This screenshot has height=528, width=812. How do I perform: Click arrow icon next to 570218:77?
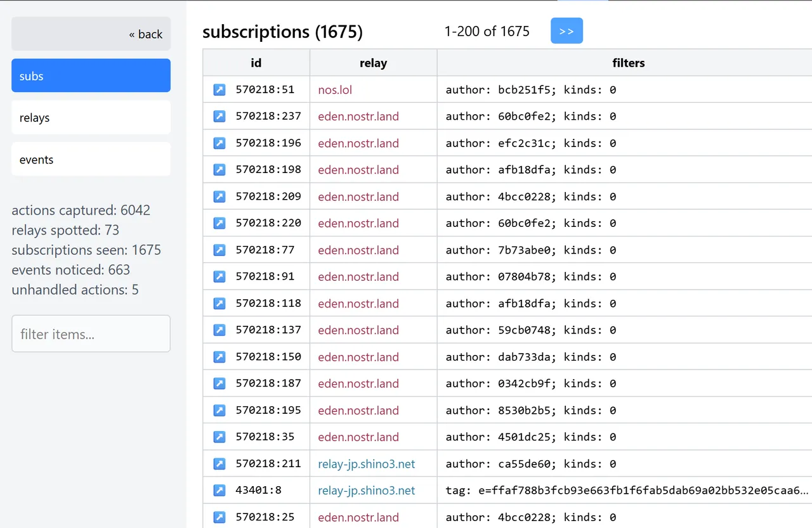pos(219,250)
